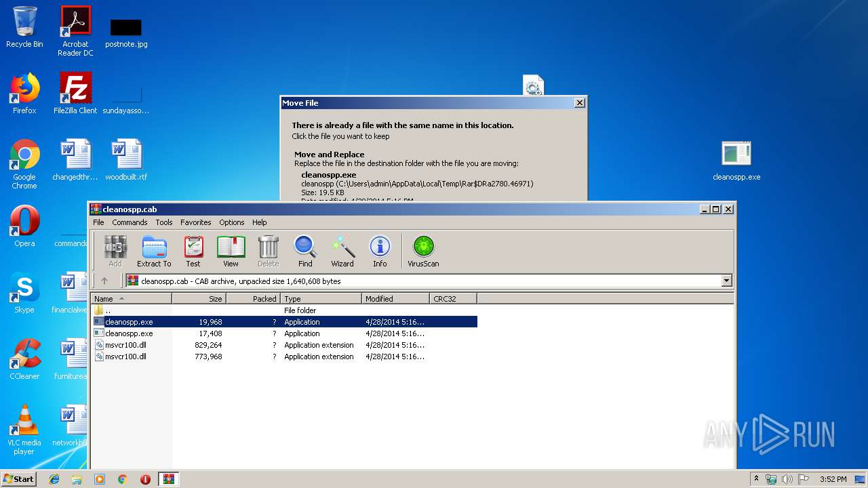This screenshot has height=488, width=868.
Task: Launch the Wizard tool
Action: pyautogui.click(x=342, y=251)
